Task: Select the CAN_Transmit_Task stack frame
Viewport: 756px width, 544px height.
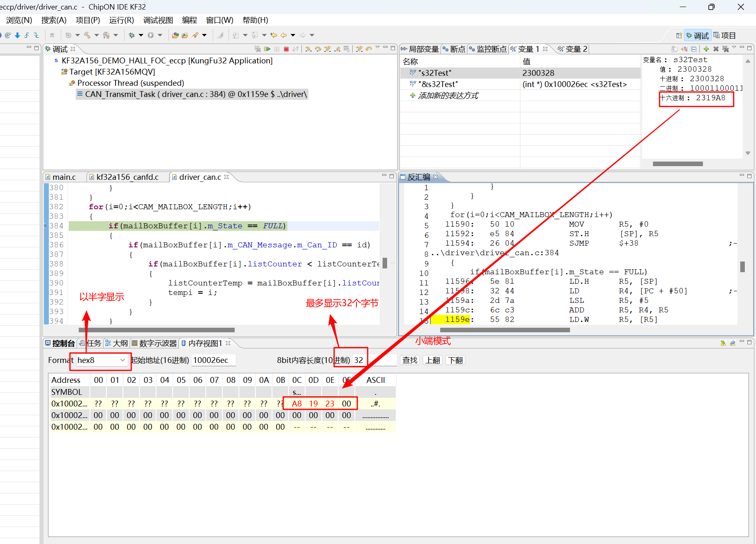Action: [x=192, y=94]
